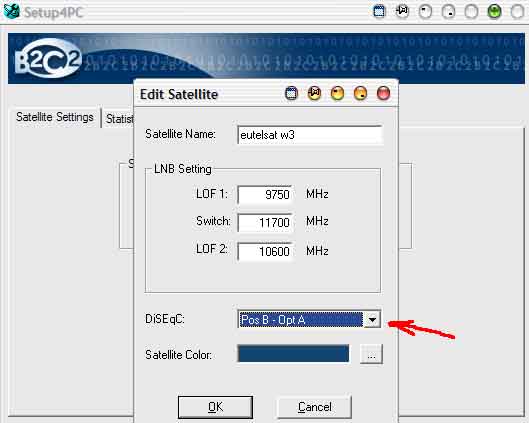Click the Setup4PC application icon in the title bar
The height and width of the screenshot is (423, 529).
11,10
